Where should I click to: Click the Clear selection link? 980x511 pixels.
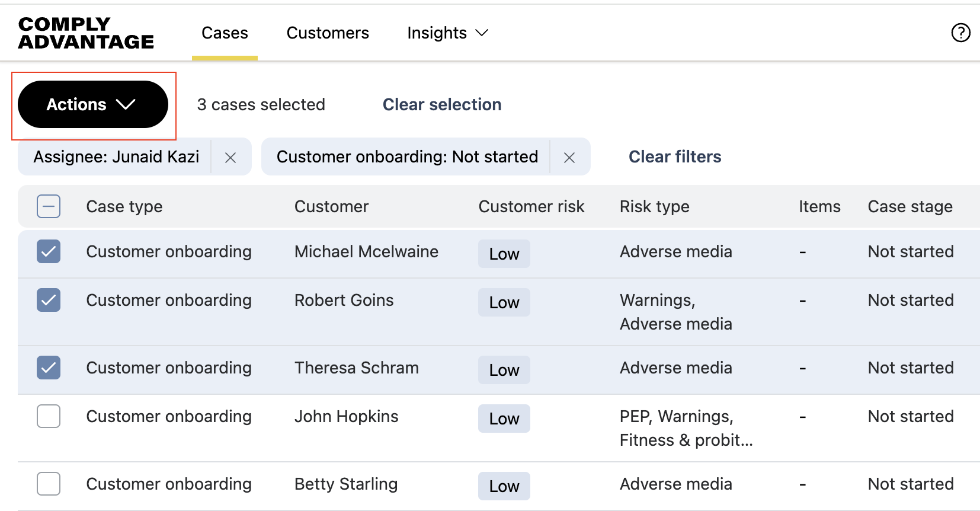[x=441, y=104]
